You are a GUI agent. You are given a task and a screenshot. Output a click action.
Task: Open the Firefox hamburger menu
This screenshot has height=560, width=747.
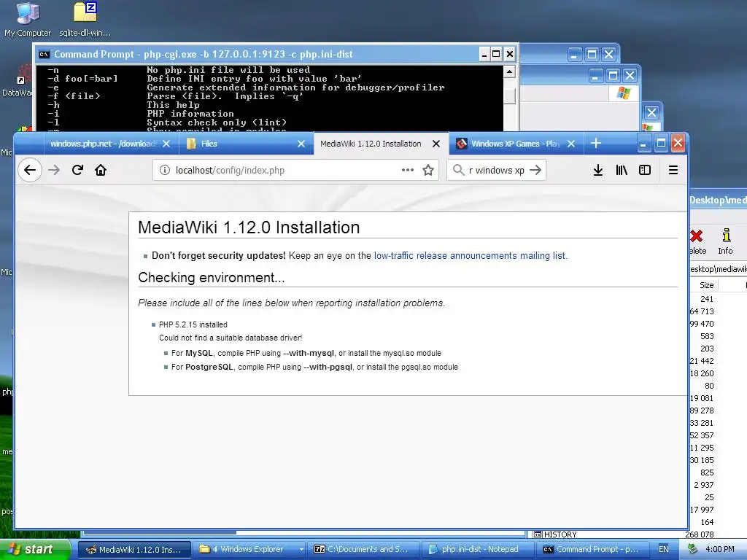[x=673, y=170]
